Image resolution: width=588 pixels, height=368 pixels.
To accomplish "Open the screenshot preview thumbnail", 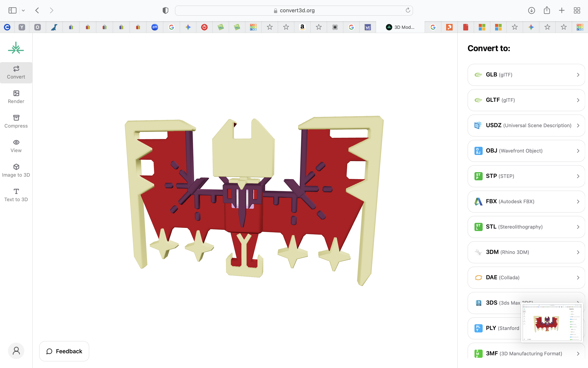I will [x=552, y=322].
